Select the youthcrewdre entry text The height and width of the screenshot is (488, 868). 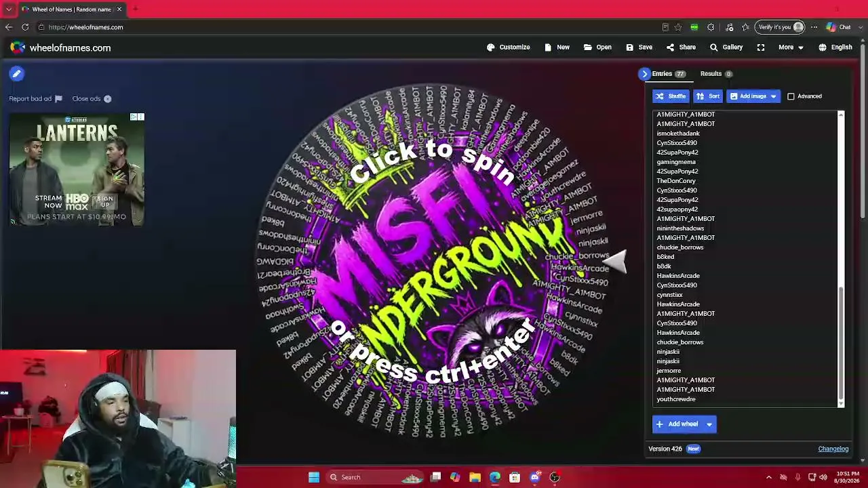click(676, 399)
